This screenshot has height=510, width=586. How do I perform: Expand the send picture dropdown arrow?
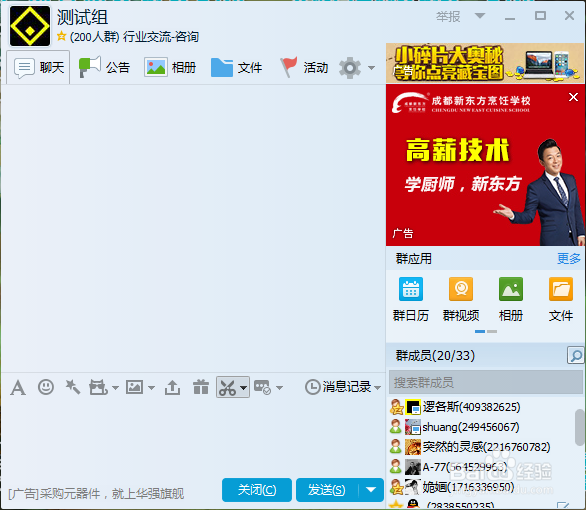point(151,388)
